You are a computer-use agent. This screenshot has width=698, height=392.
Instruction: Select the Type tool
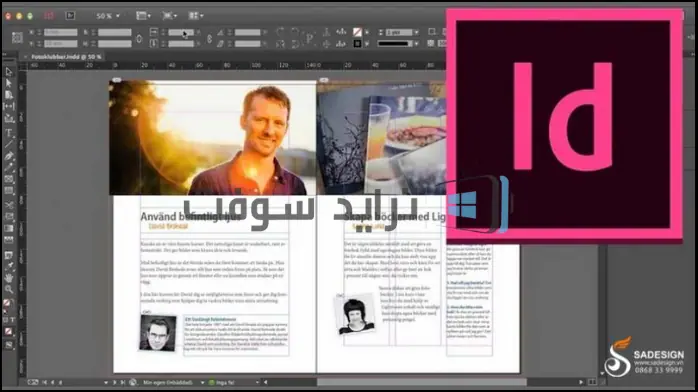8,133
